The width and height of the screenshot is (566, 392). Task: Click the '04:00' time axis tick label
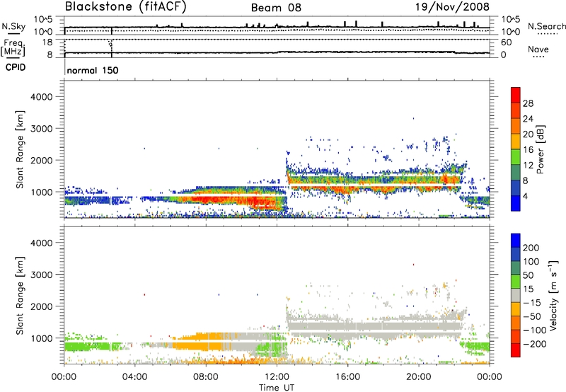pos(135,377)
